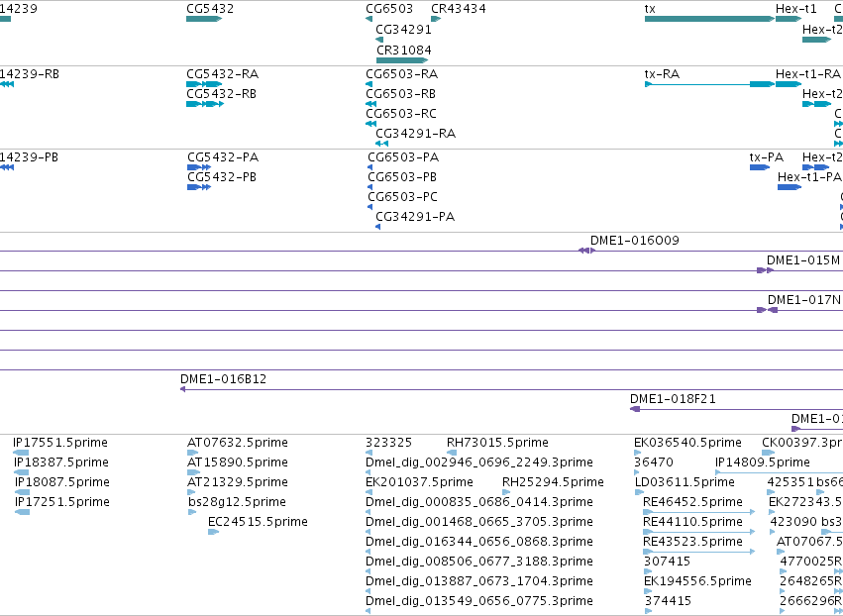843x616 pixels.
Task: Click the DME1-016O09 clone label
Action: (x=634, y=241)
